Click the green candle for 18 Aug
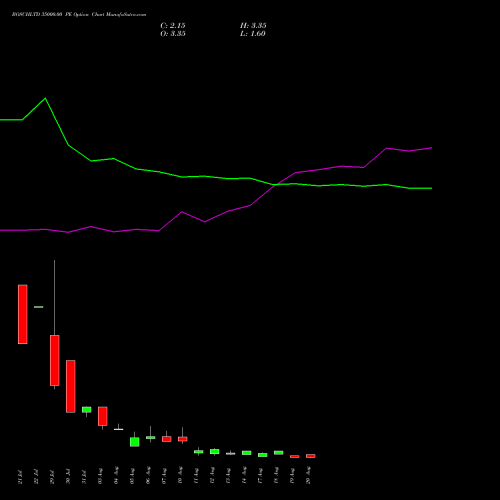 (x=279, y=453)
